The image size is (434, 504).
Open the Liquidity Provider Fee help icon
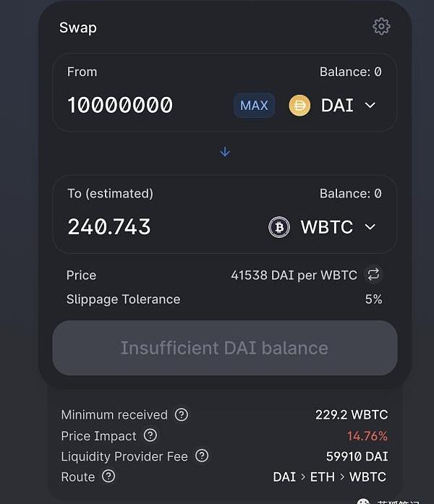[202, 456]
